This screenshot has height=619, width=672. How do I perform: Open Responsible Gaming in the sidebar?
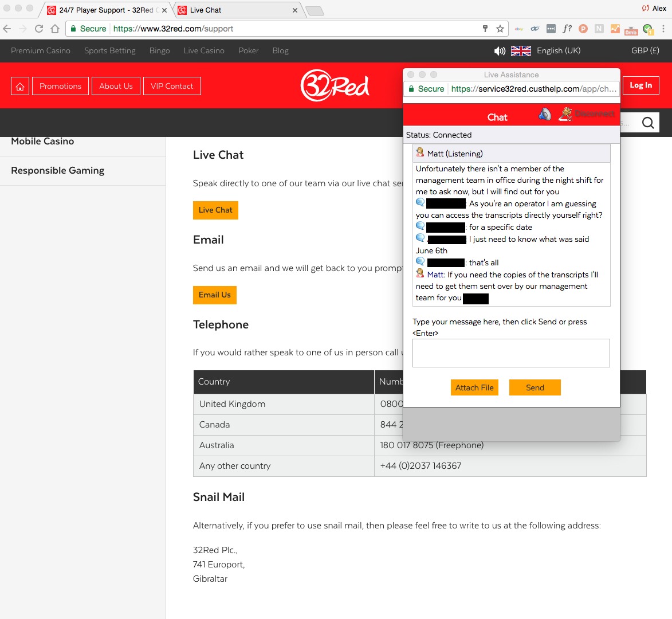57,171
